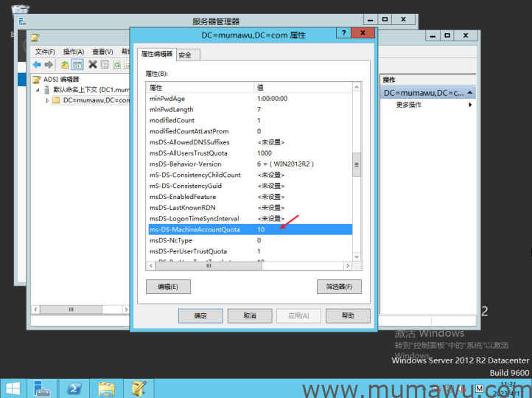Click the green Refresh toolbar icon
Image resolution: width=532 pixels, height=398 pixels.
tap(116, 65)
